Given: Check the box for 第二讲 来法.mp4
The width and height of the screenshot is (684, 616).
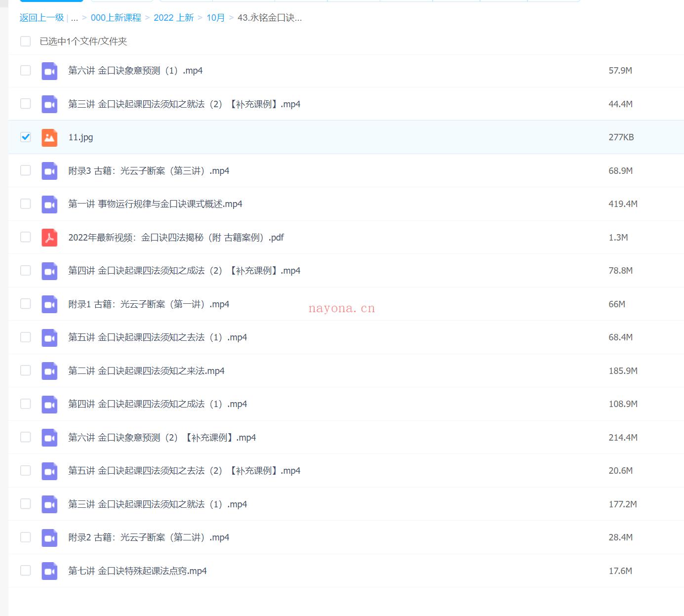Looking at the screenshot, I should (x=26, y=370).
